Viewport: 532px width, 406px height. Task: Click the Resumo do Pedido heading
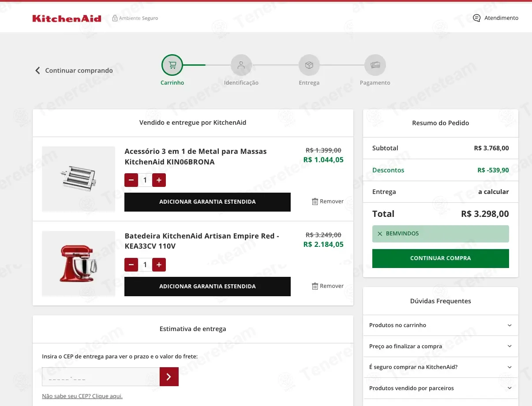[x=441, y=123]
